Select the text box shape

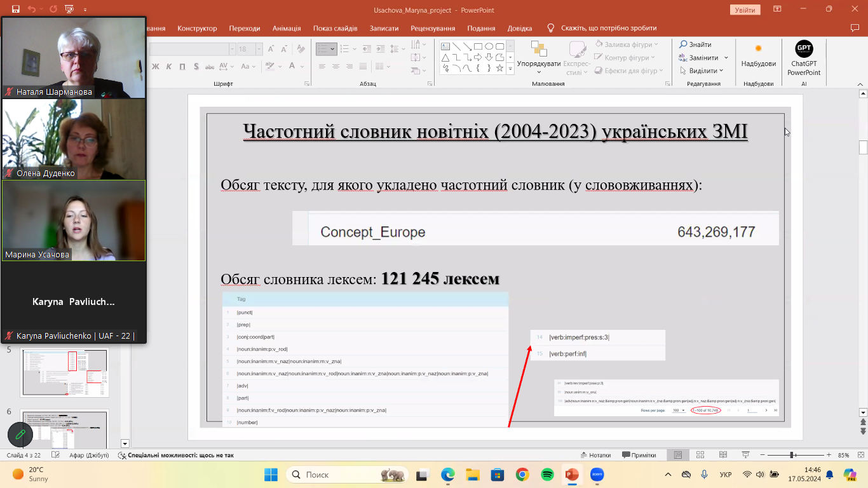445,46
